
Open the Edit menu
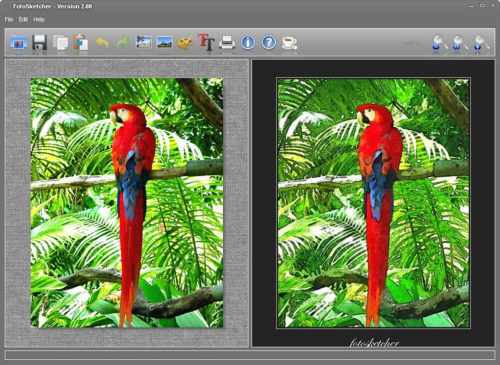tap(23, 20)
